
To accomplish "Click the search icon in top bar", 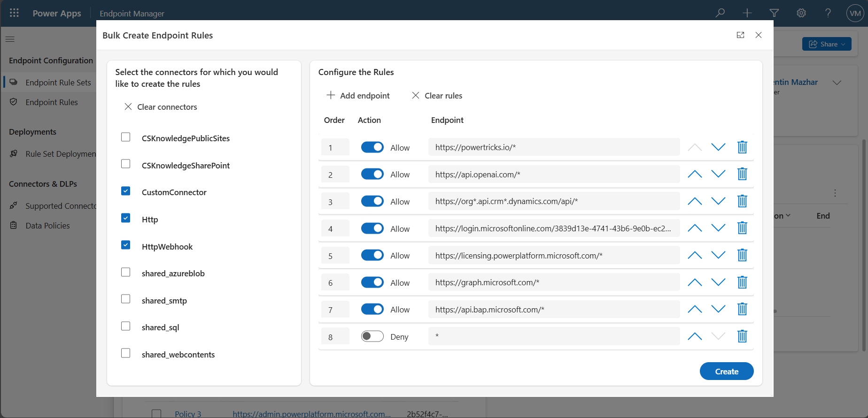I will click(720, 13).
